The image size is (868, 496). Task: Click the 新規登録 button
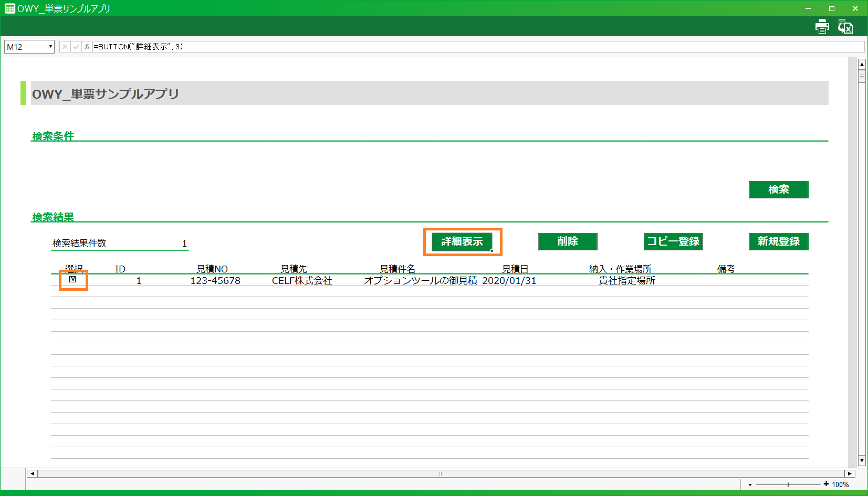778,241
